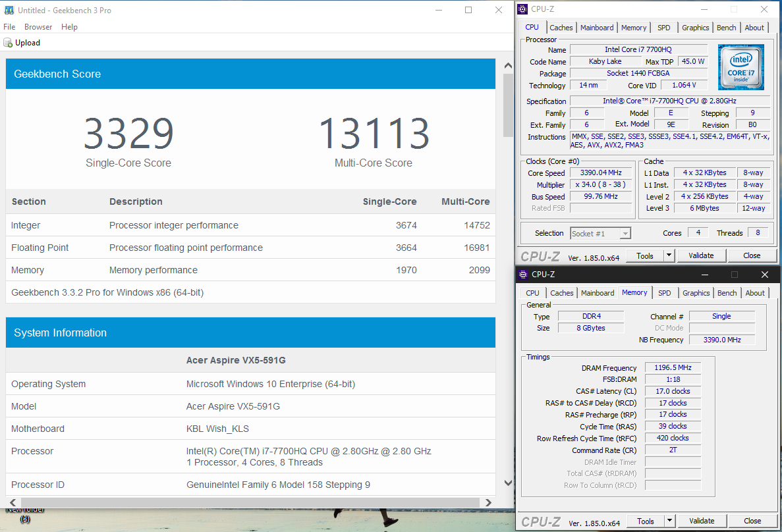This screenshot has height=532, width=782.
Task: Switch to Caches tab in lower CPU-Z window
Action: [561, 293]
